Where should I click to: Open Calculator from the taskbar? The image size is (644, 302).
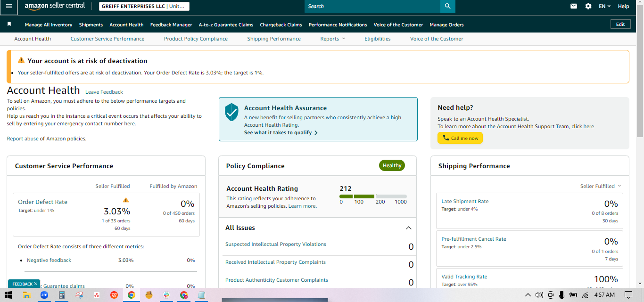61,295
